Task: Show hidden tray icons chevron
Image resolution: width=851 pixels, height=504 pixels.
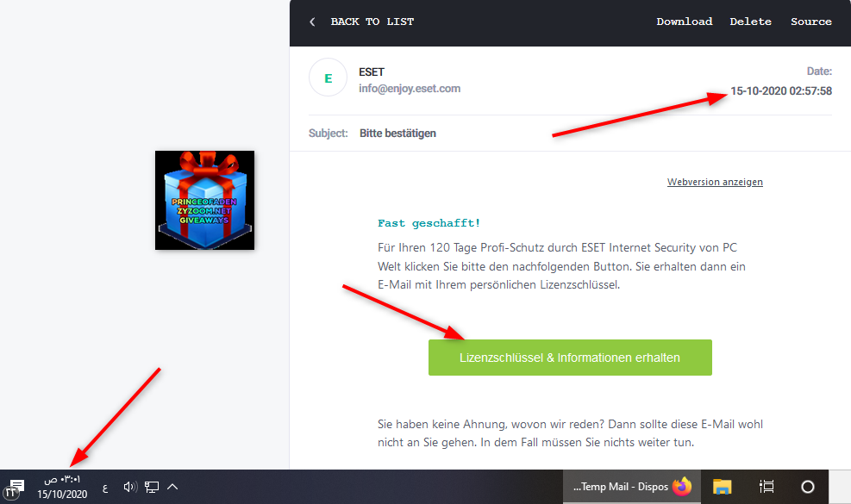Action: (172, 487)
